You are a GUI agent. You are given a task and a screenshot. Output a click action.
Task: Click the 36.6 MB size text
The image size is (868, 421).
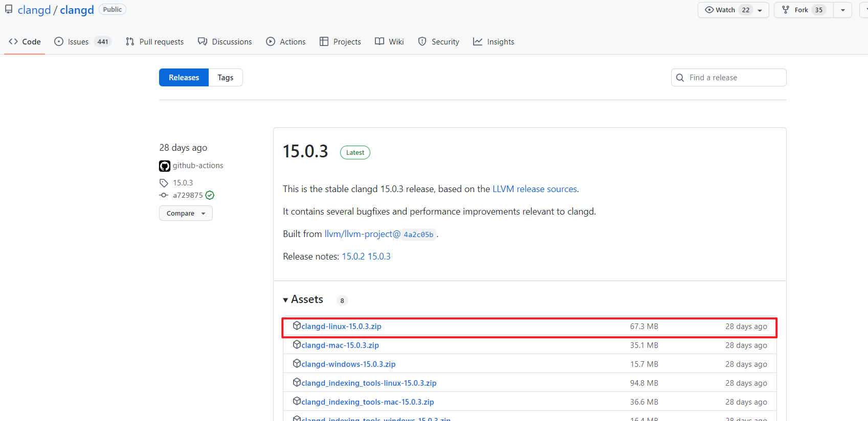(644, 402)
